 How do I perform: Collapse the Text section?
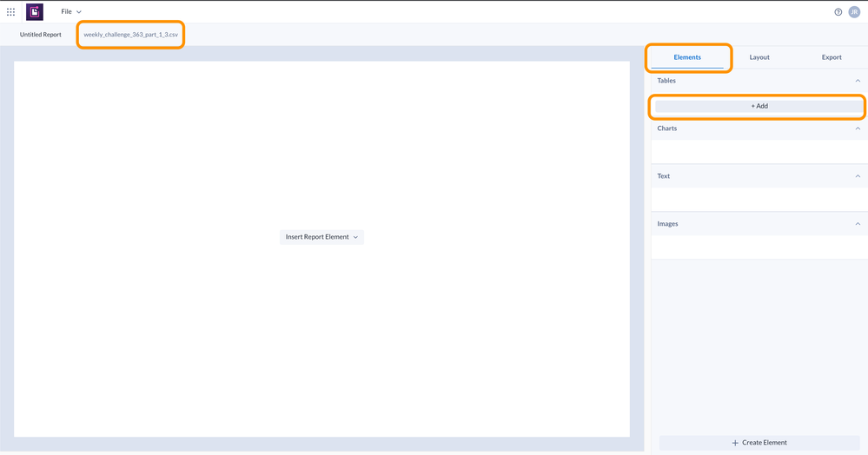pos(858,176)
